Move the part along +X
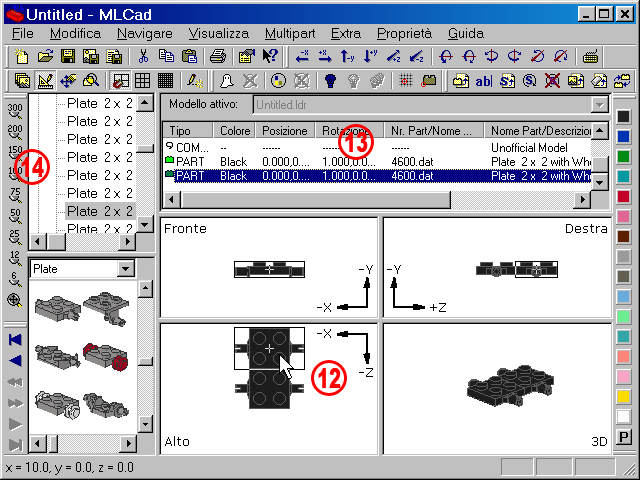640x480 pixels. [x=325, y=56]
